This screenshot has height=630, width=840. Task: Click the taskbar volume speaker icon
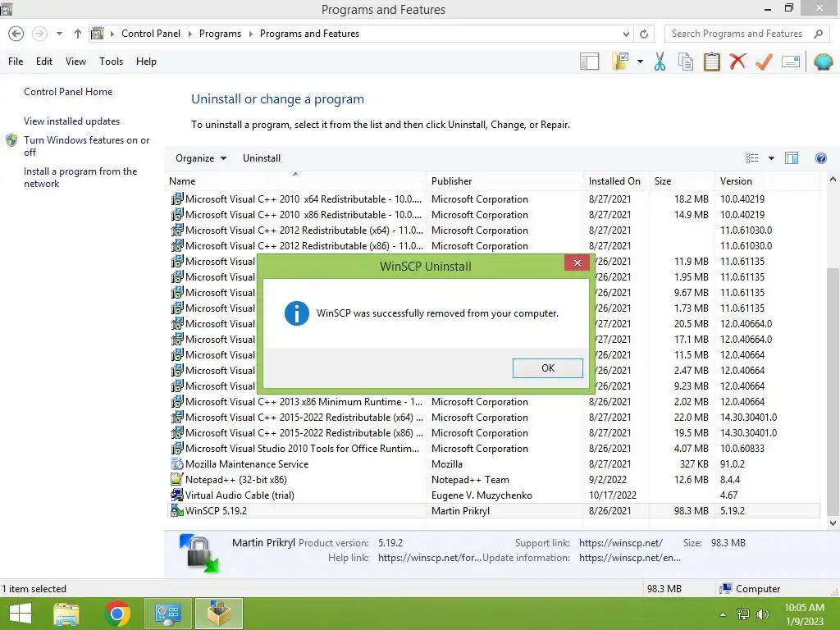762,614
